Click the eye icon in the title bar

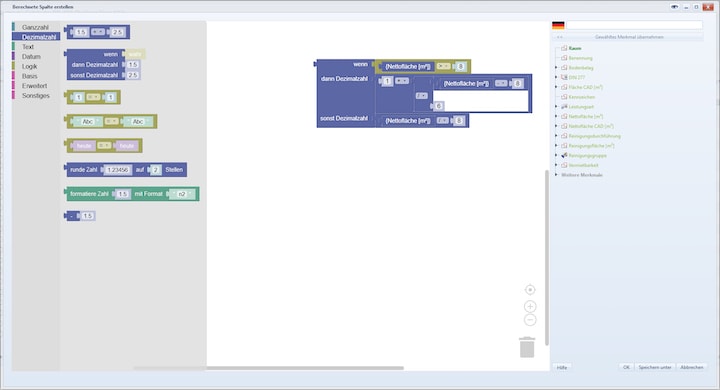[x=674, y=7]
